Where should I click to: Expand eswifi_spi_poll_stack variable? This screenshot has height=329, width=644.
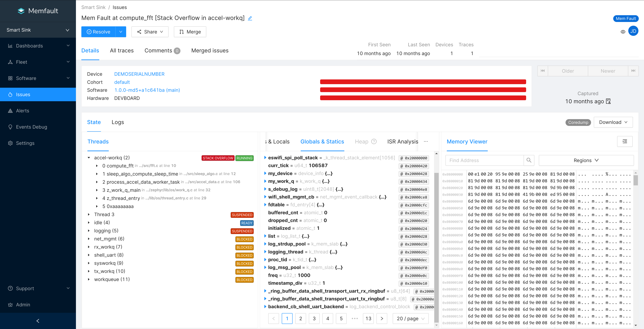265,158
